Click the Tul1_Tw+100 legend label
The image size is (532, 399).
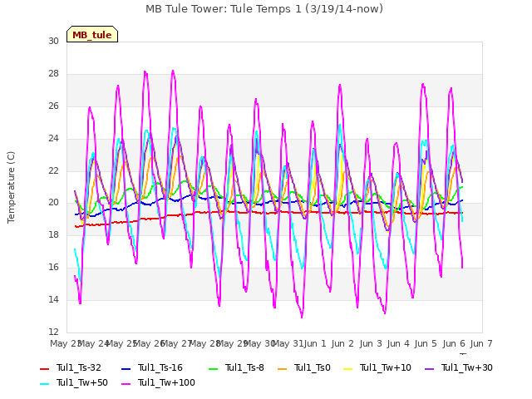pyautogui.click(x=166, y=382)
